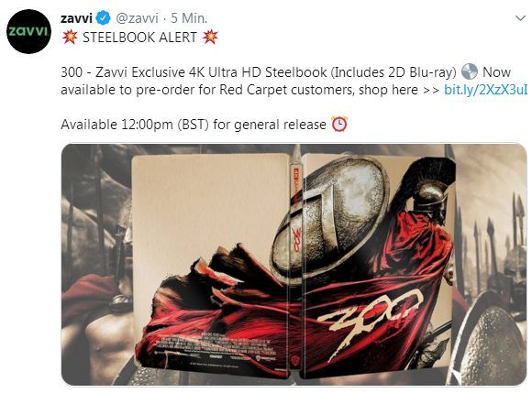532x393 pixels.
Task: Click the @zavvi handle
Action: 137,18
